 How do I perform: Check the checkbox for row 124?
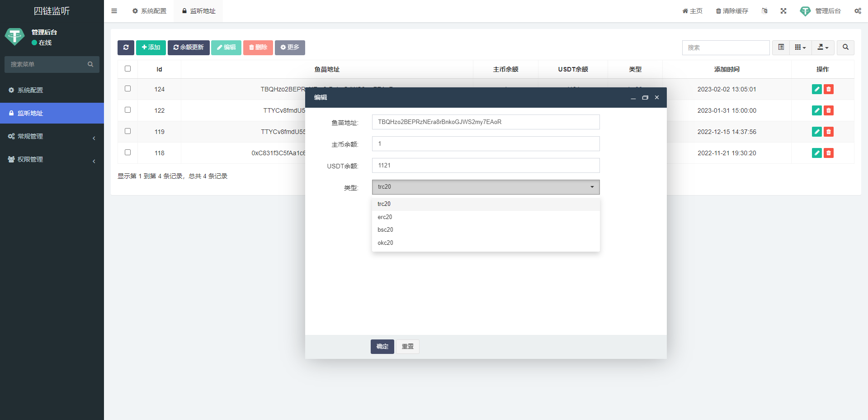coord(127,89)
